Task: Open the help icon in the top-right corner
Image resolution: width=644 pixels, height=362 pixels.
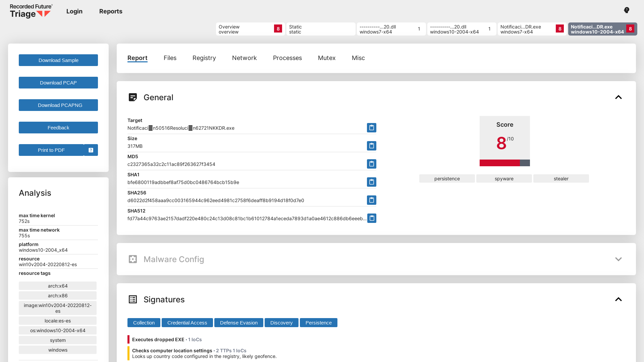Action: (x=626, y=10)
